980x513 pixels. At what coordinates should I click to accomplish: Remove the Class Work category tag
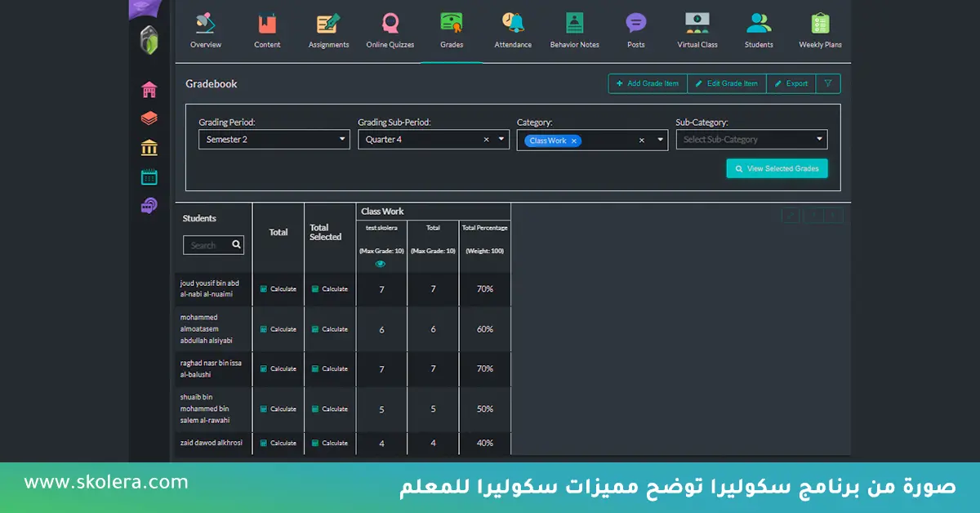click(574, 141)
